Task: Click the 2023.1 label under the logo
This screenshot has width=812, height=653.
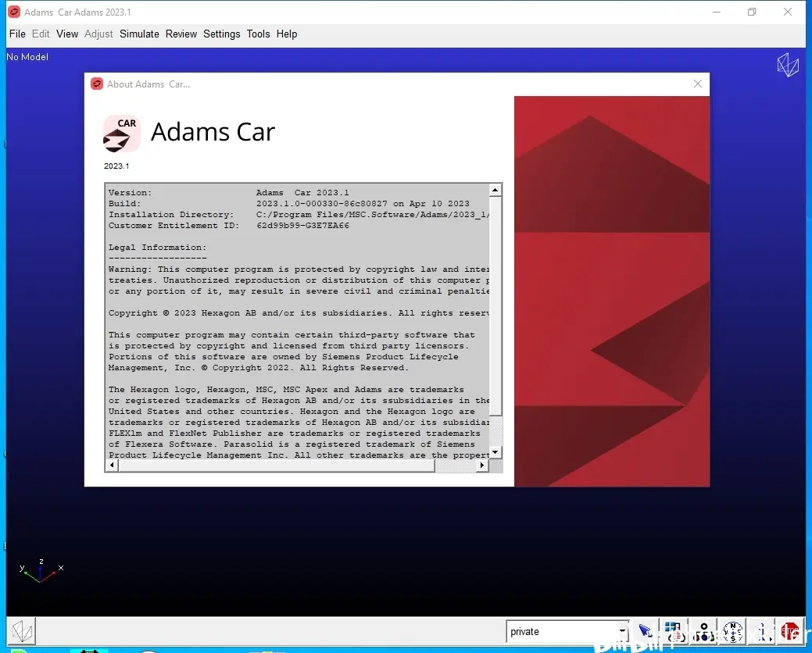Action: 116,166
